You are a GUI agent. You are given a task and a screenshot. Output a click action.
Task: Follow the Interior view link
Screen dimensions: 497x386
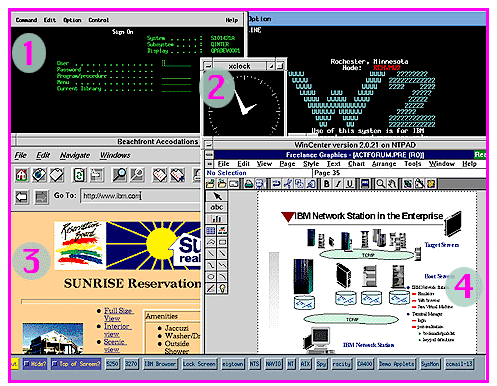pos(117,330)
